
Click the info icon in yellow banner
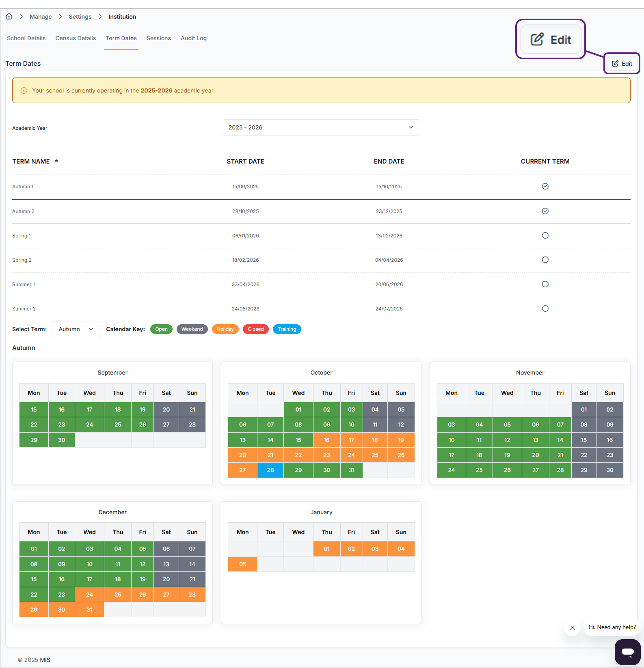pyautogui.click(x=24, y=91)
